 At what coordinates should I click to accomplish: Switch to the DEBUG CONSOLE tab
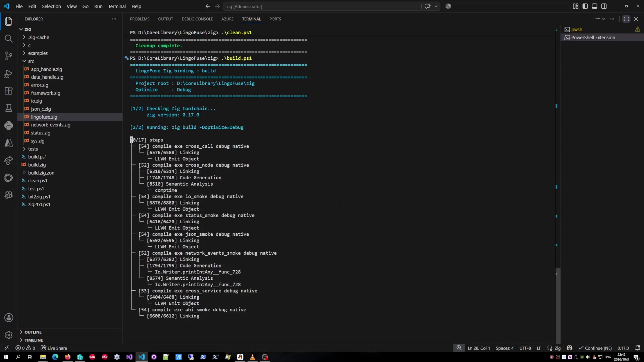(197, 19)
